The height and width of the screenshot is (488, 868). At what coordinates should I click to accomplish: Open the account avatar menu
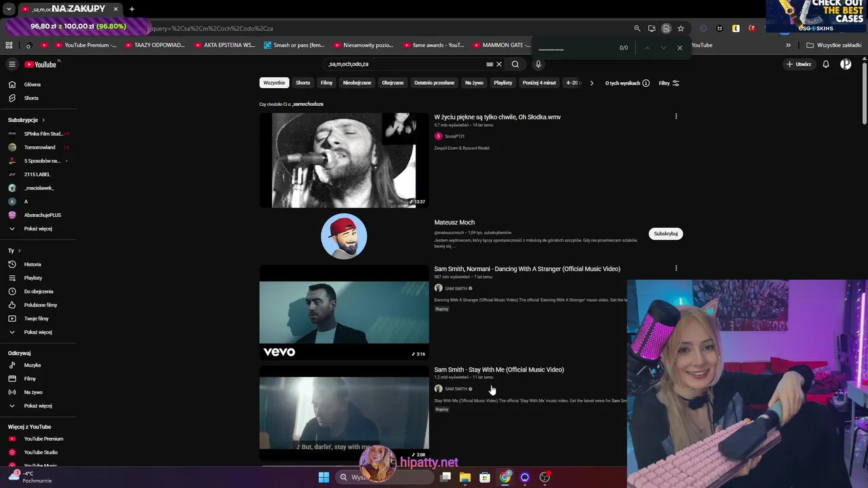pyautogui.click(x=846, y=64)
